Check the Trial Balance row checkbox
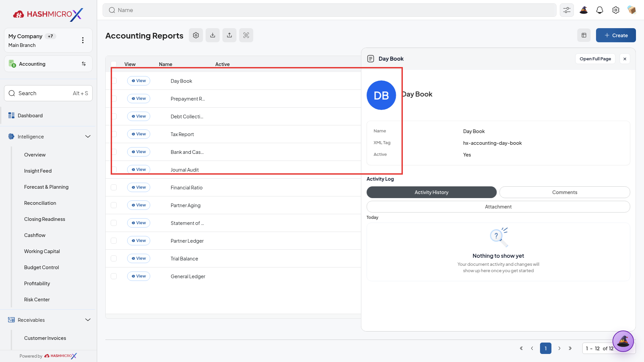 [x=114, y=258]
